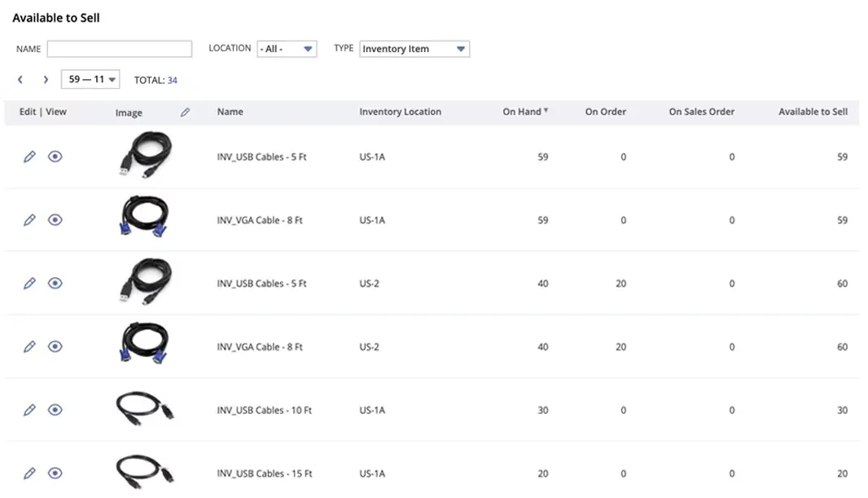Click the Inventory Location column header
The width and height of the screenshot is (868, 498).
400,112
